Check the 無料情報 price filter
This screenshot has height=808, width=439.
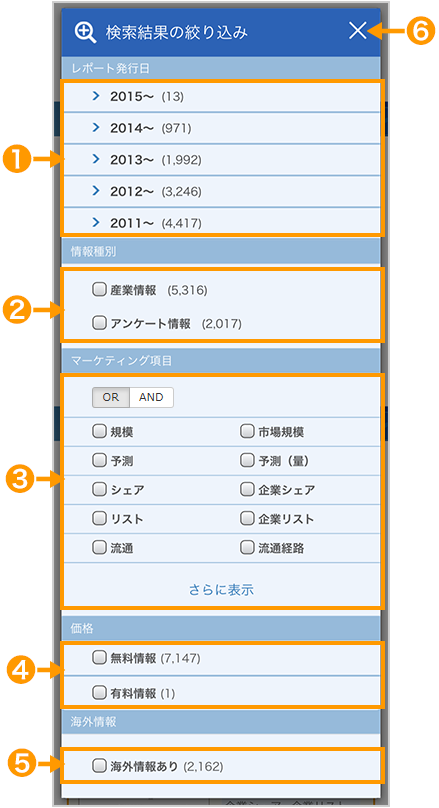pos(98,657)
